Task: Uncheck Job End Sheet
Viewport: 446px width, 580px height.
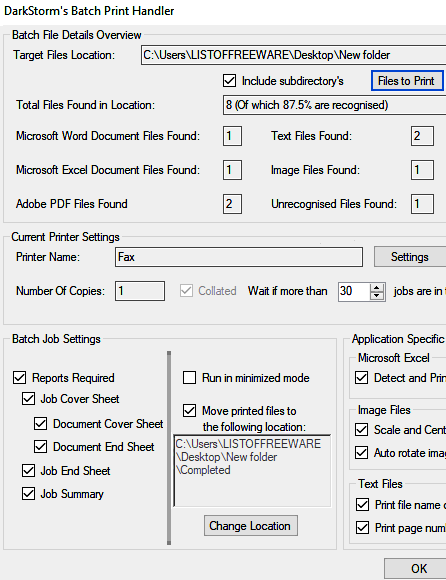Action: (28, 471)
